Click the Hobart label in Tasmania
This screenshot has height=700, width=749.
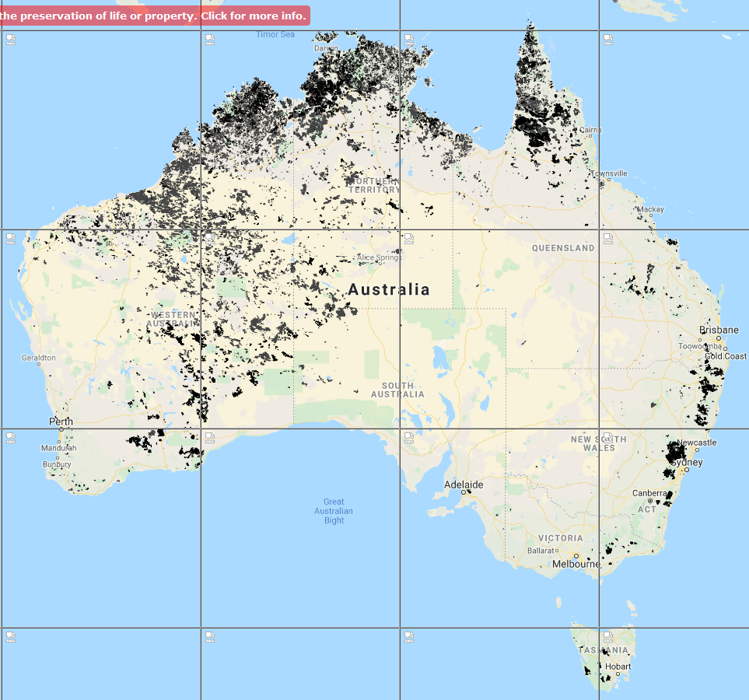(x=619, y=667)
